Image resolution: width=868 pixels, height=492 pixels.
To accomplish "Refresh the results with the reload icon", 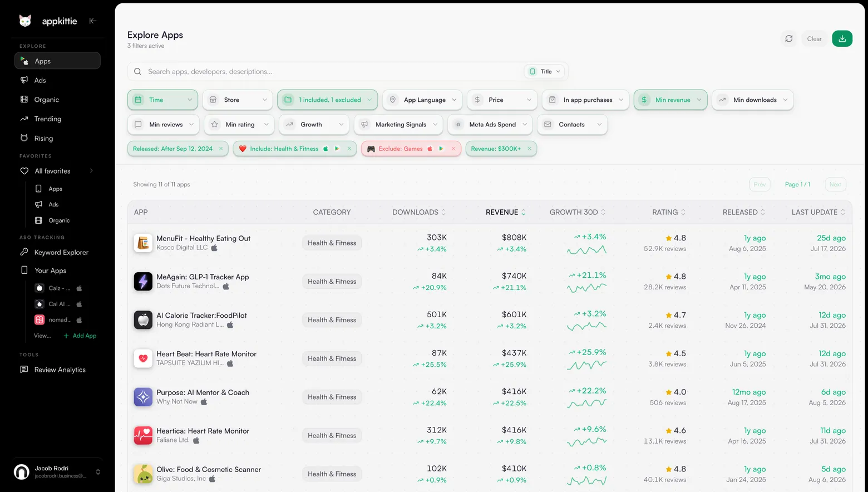I will (x=788, y=38).
